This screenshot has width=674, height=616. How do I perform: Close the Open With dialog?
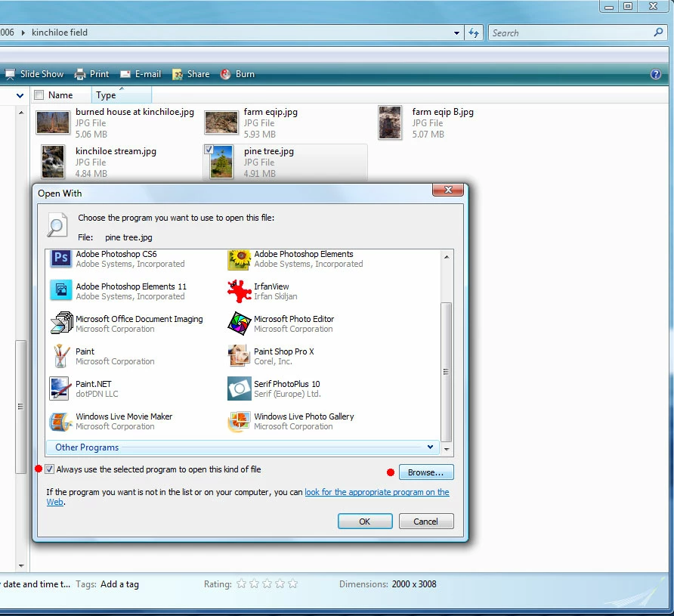[448, 190]
